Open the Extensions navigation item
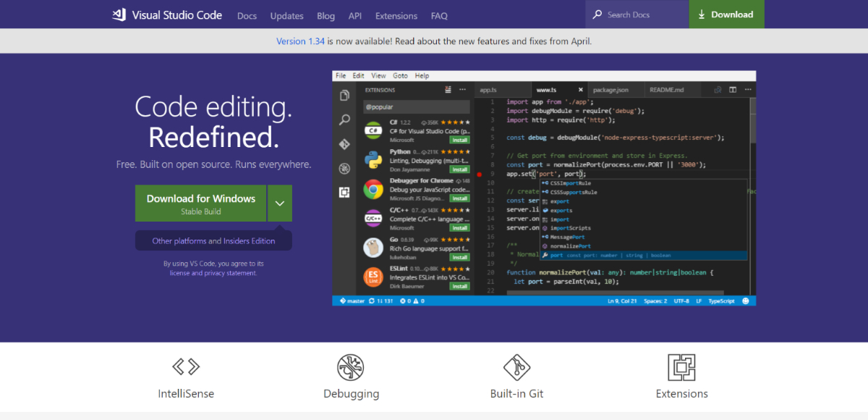This screenshot has height=420, width=868. [x=396, y=15]
